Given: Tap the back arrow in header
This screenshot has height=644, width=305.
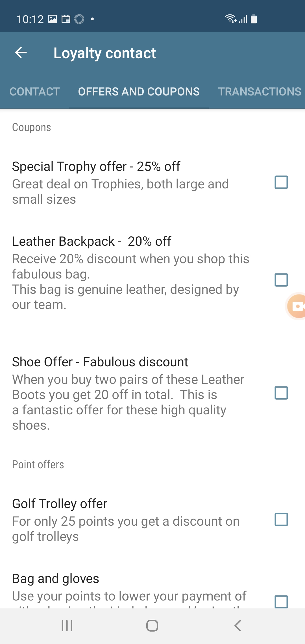Looking at the screenshot, I should pyautogui.click(x=21, y=53).
